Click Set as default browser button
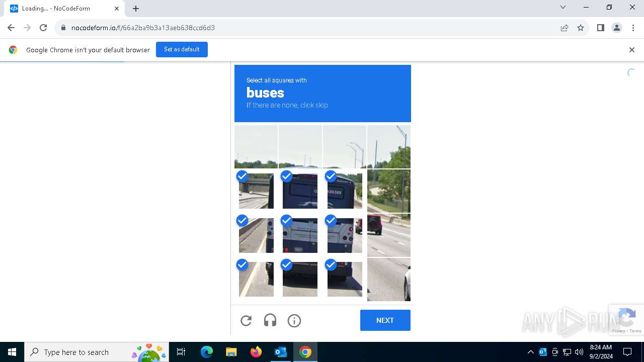The width and height of the screenshot is (644, 362). pos(182,49)
